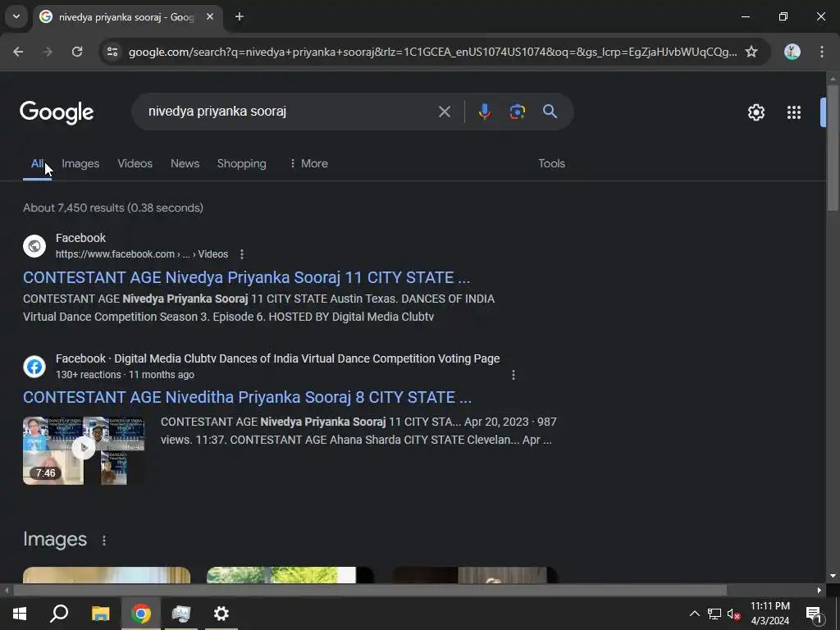Open Images section options menu
The height and width of the screenshot is (630, 840).
click(104, 541)
